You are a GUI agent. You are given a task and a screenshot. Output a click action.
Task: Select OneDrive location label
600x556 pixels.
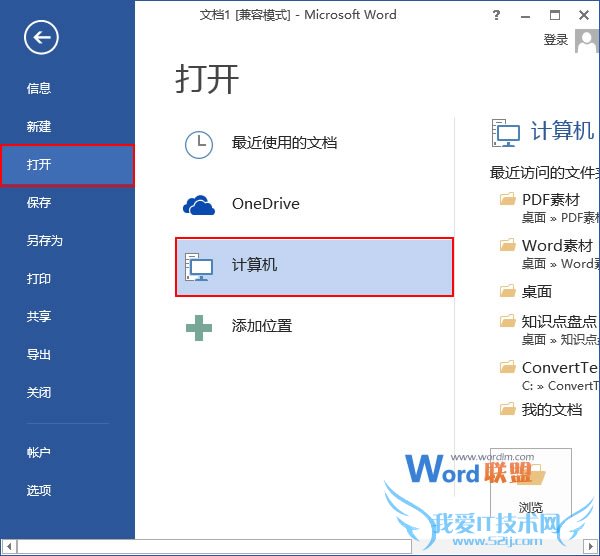tap(266, 204)
